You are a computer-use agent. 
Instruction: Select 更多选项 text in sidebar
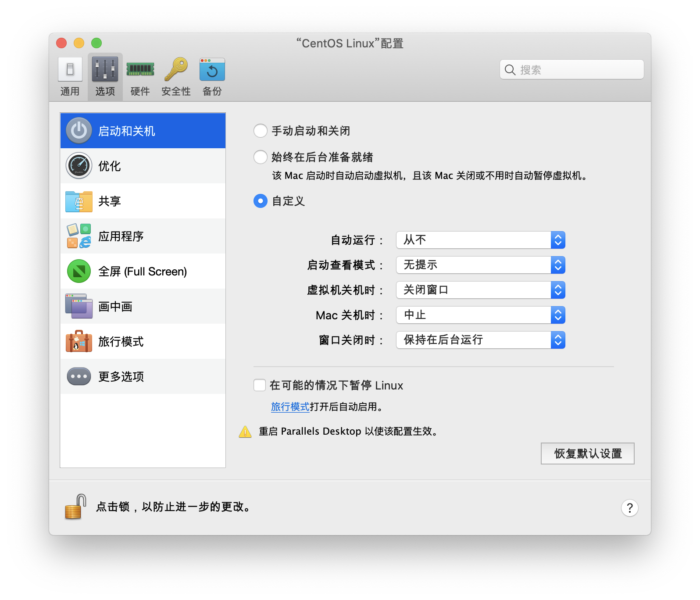tap(121, 377)
